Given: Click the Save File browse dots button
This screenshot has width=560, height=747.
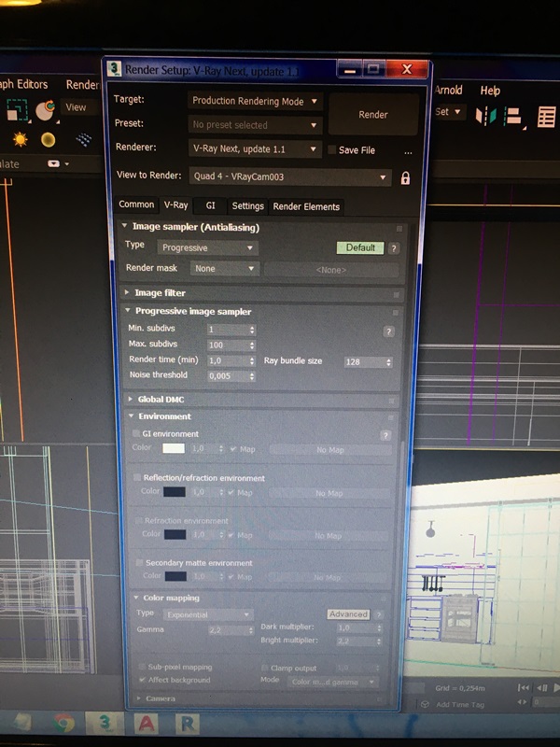Looking at the screenshot, I should pyautogui.click(x=408, y=152).
